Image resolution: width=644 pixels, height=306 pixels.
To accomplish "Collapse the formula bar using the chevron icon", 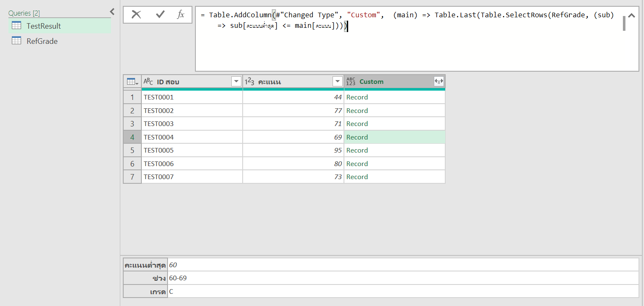I will point(631,15).
